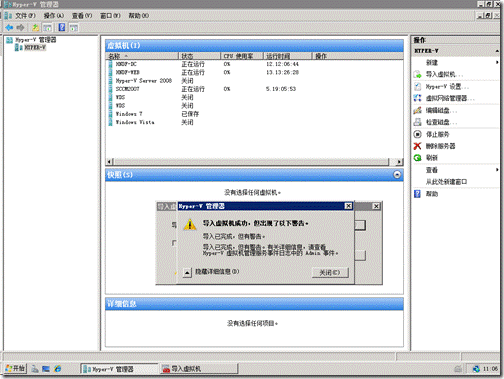Click the up-one-level folder toolbar icon
Viewport: 504px width, 379px height.
point(35,28)
